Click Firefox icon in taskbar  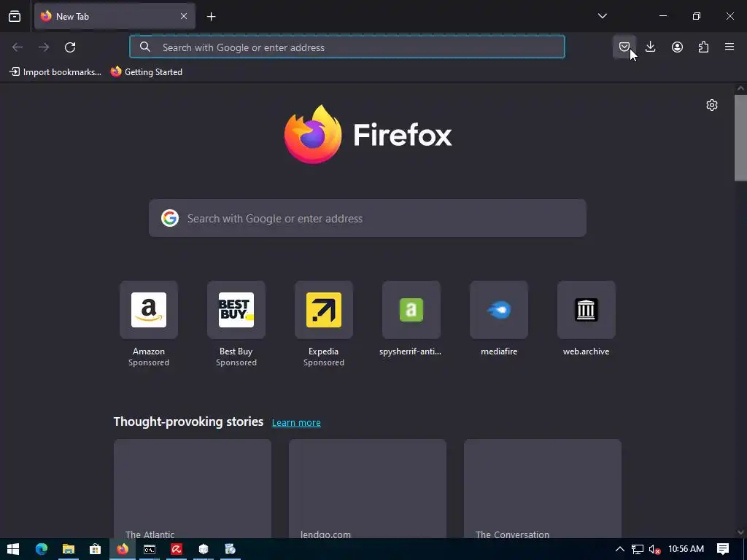[123, 549]
